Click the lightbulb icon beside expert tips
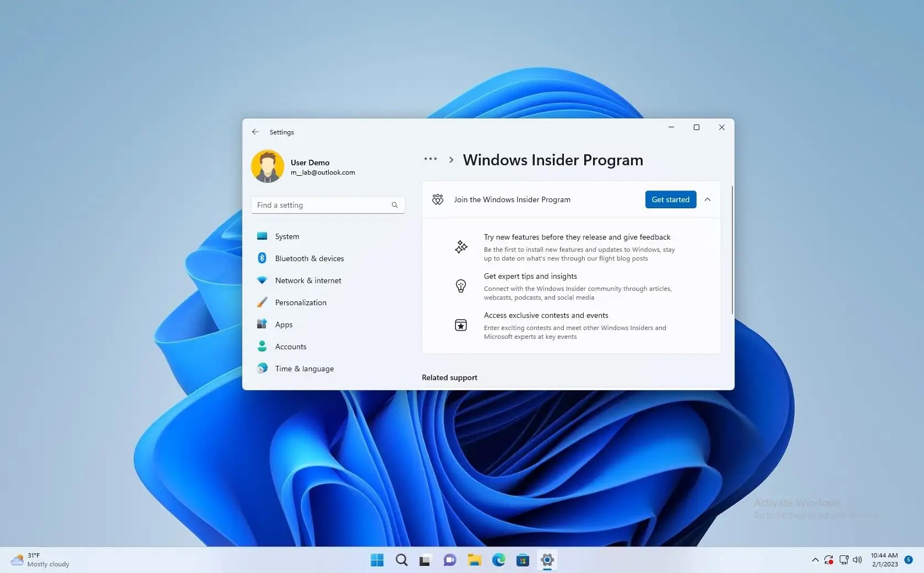This screenshot has width=924, height=573. click(x=460, y=286)
